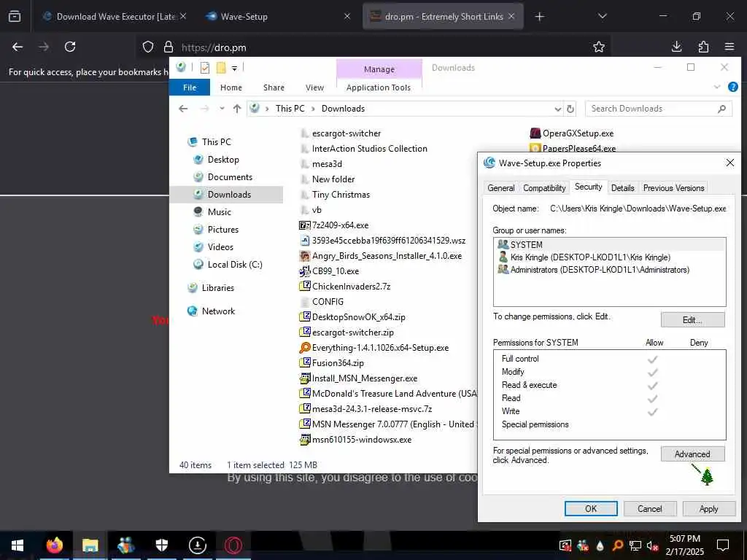Open the Firefox View button
The image size is (747, 560).
click(x=15, y=17)
